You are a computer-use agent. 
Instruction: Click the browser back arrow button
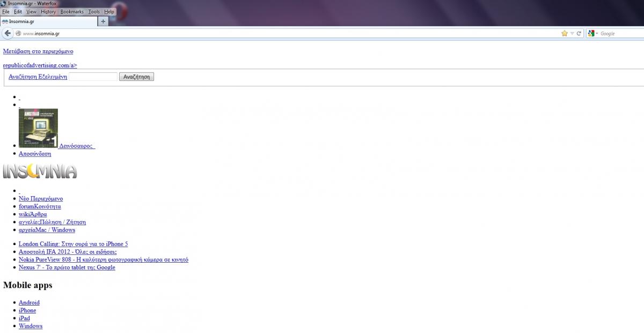(8, 33)
